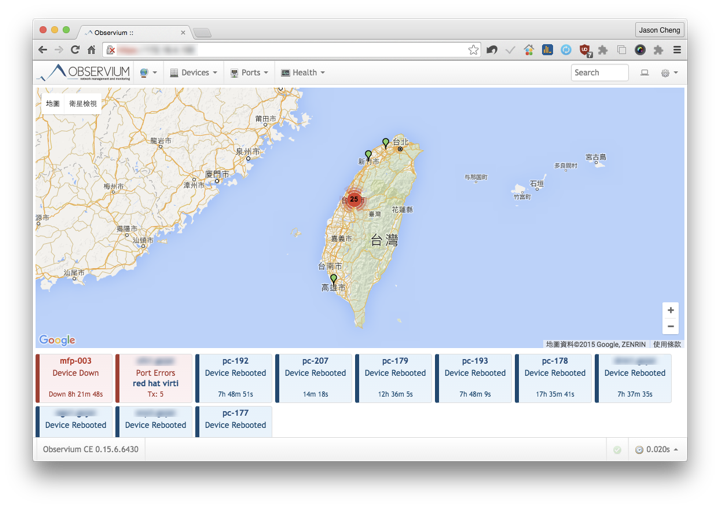The image size is (720, 508).
Task: Click the browser address bar
Action: pyautogui.click(x=292, y=50)
